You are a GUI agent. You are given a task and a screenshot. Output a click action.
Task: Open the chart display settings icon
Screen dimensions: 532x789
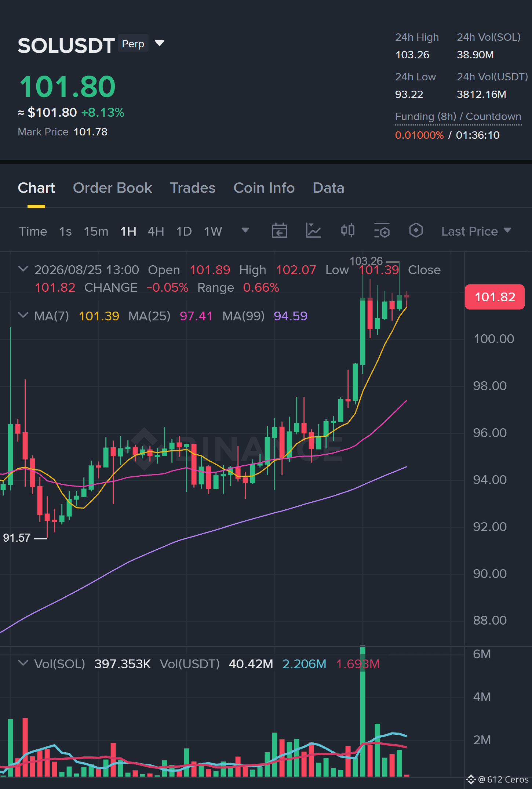coord(382,231)
